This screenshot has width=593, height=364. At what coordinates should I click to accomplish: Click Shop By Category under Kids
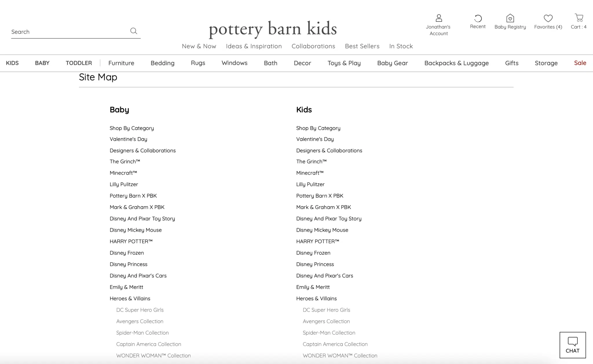318,128
